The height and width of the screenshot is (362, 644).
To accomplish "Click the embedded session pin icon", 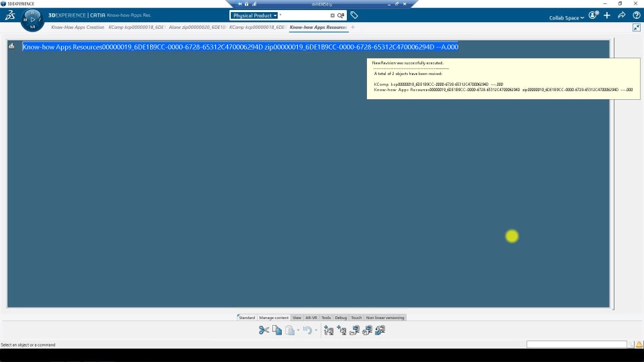I will coord(240,4).
